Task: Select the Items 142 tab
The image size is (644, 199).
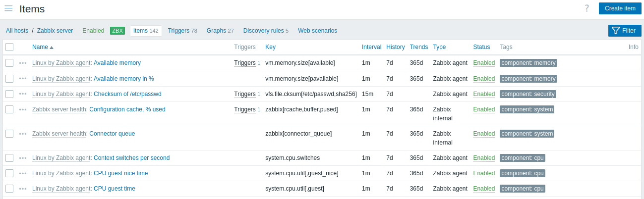Action: 146,31
